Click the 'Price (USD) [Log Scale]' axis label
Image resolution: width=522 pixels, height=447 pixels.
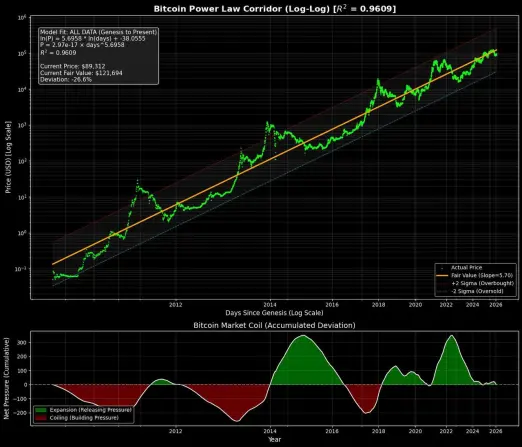8,157
